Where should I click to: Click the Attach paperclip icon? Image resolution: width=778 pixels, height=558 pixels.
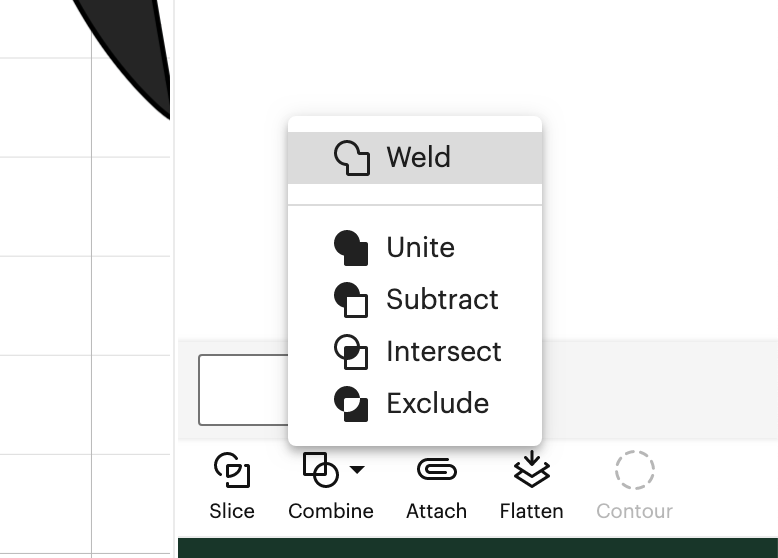point(437,469)
